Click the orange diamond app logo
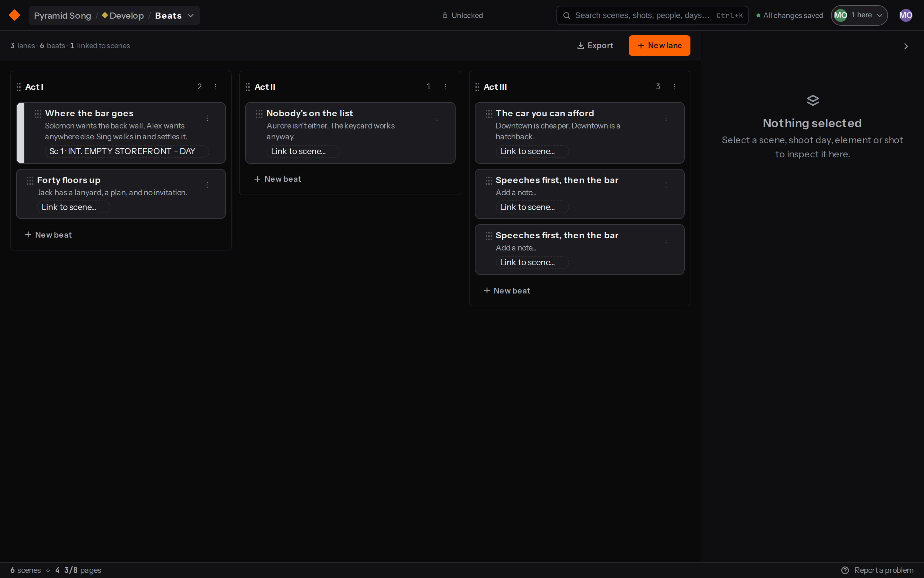This screenshot has height=578, width=924. coord(14,15)
